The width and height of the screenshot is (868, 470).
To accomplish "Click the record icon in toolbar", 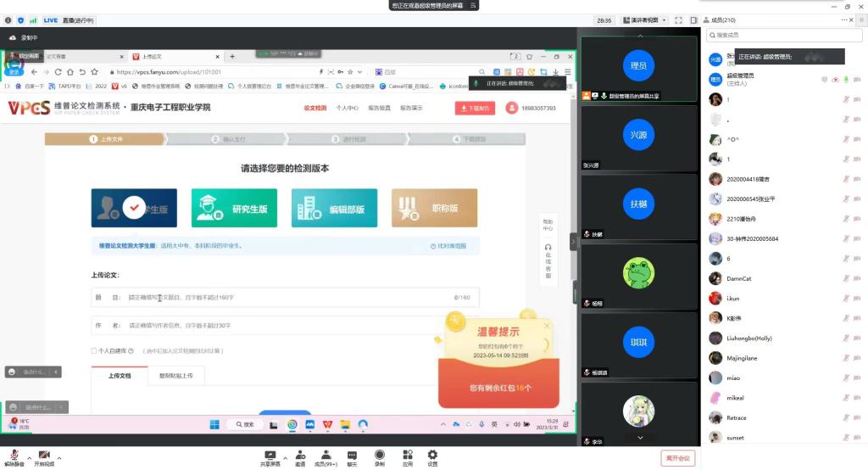I will click(x=379, y=456).
